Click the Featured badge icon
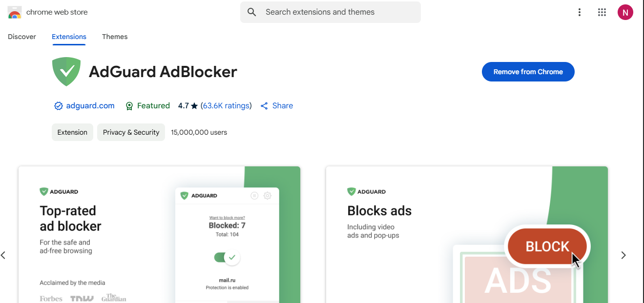Viewport: 644px width, 303px height. point(129,106)
